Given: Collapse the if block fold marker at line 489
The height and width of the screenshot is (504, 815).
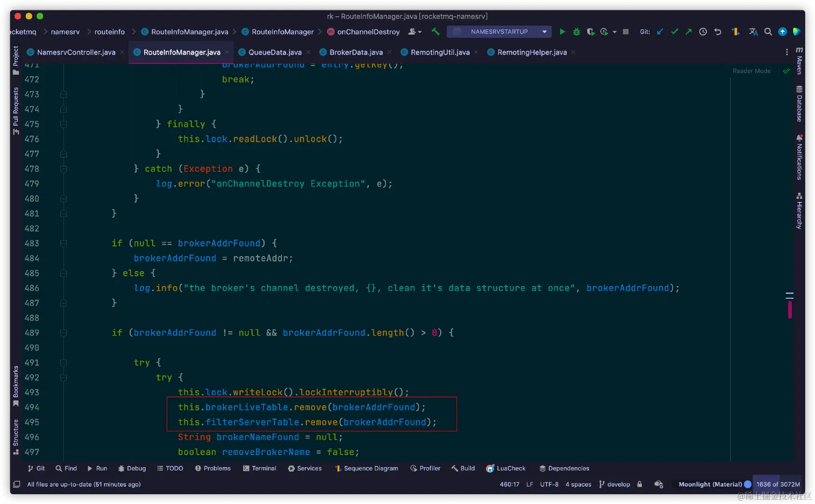Looking at the screenshot, I should 63,333.
